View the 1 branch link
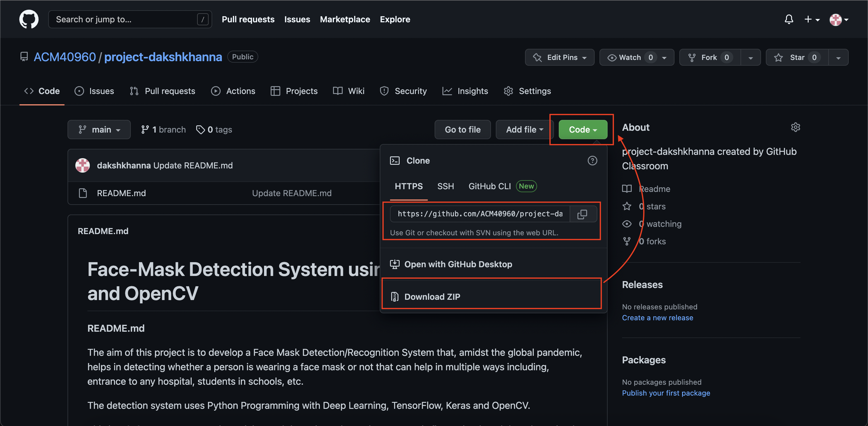The height and width of the screenshot is (426, 868). coord(163,130)
